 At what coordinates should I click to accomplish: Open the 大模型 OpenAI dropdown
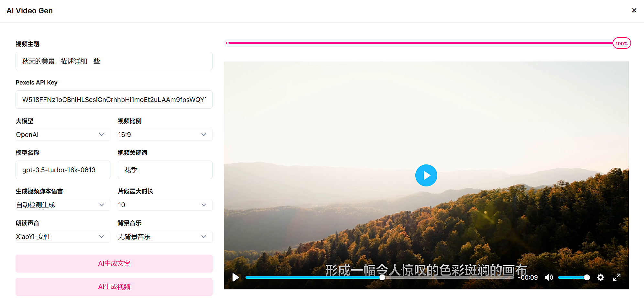click(63, 135)
